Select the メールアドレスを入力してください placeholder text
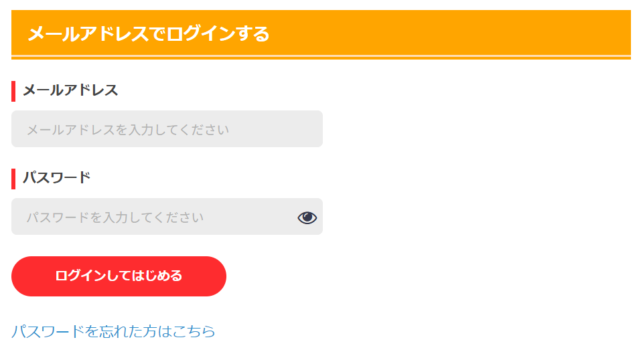641x364 pixels. tap(127, 130)
